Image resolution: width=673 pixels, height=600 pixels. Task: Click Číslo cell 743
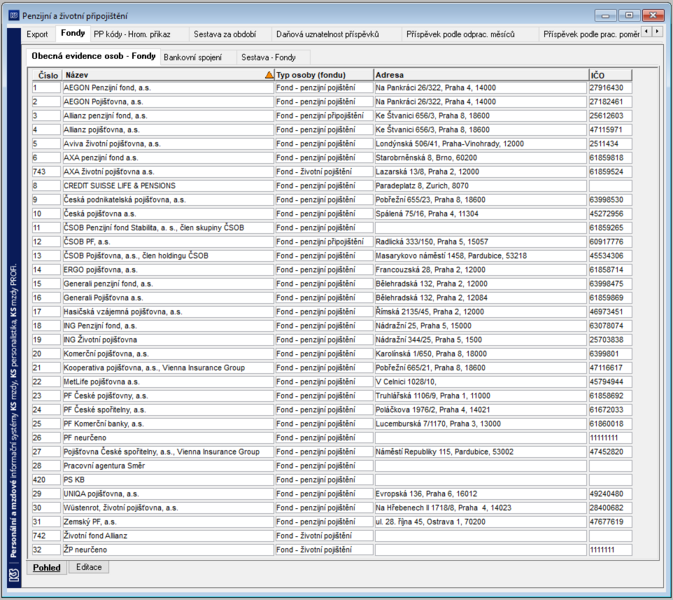[46, 172]
